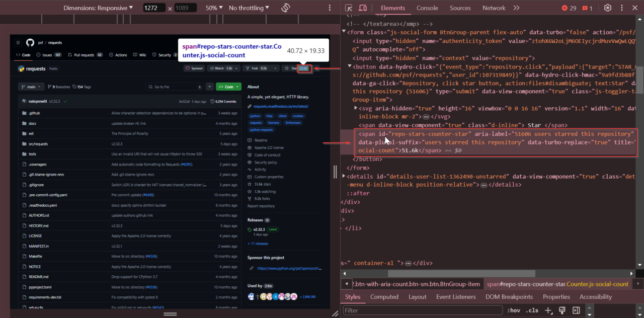Open the Wiki tab on the repository

(x=140, y=55)
